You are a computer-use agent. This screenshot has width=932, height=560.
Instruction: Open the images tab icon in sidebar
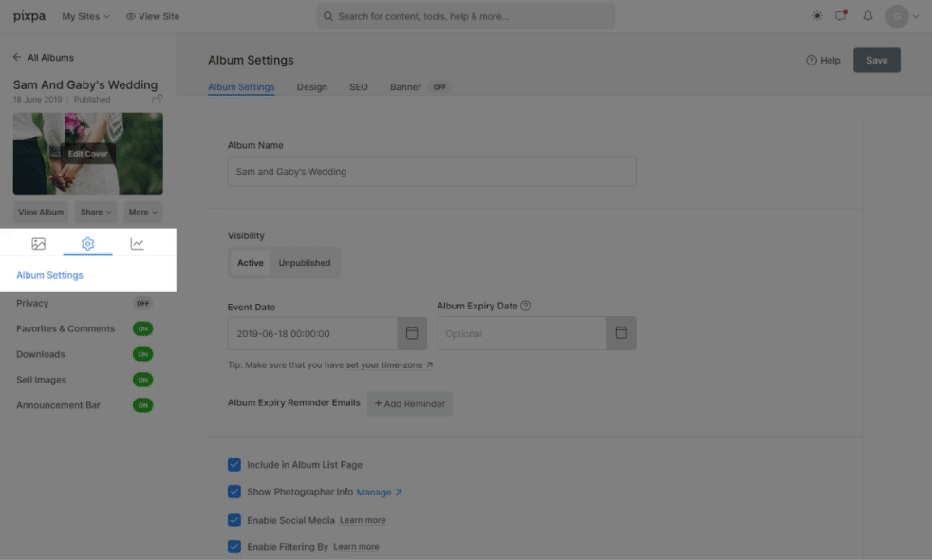tap(39, 244)
